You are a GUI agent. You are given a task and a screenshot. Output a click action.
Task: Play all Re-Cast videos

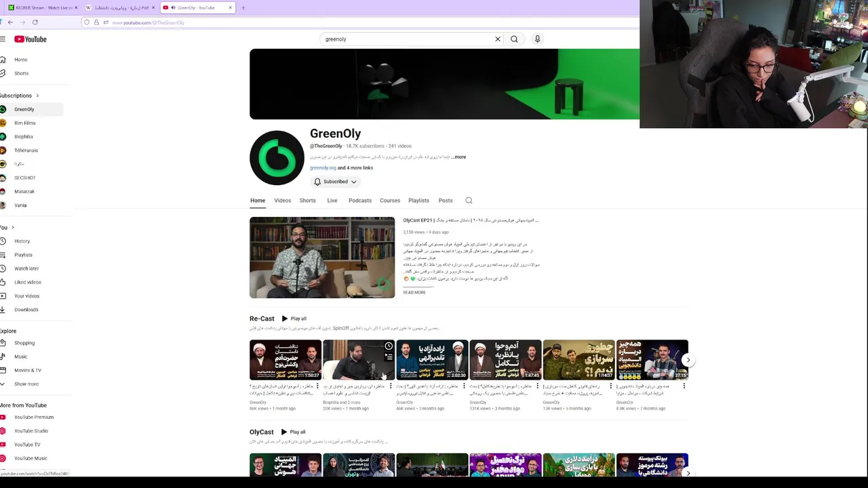[x=294, y=319]
